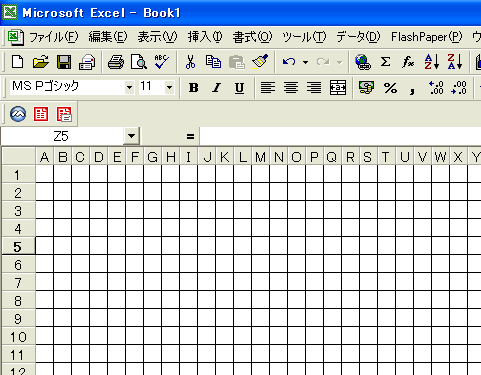Cut selection with the scissors icon
The height and width of the screenshot is (375, 481).
click(x=190, y=62)
